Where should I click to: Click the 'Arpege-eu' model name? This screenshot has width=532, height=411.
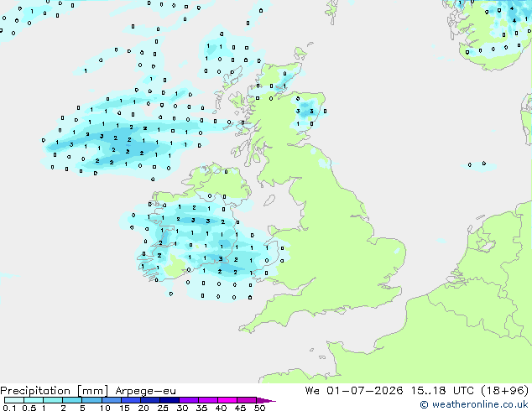pyautogui.click(x=145, y=391)
